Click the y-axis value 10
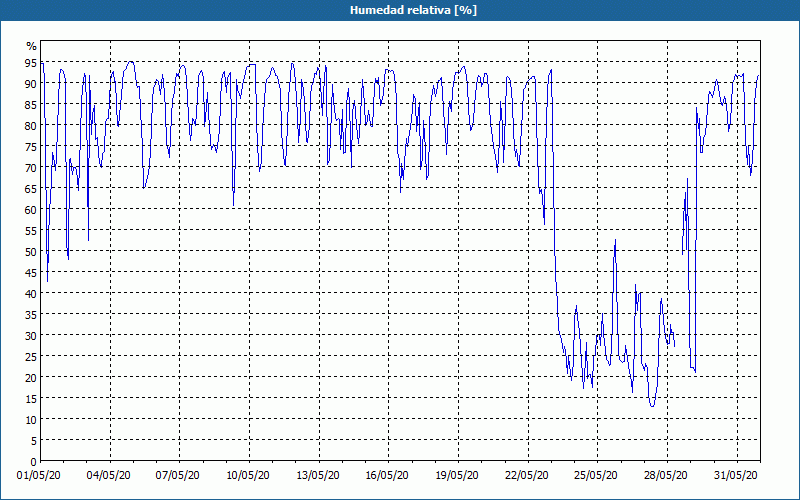 (x=31, y=419)
